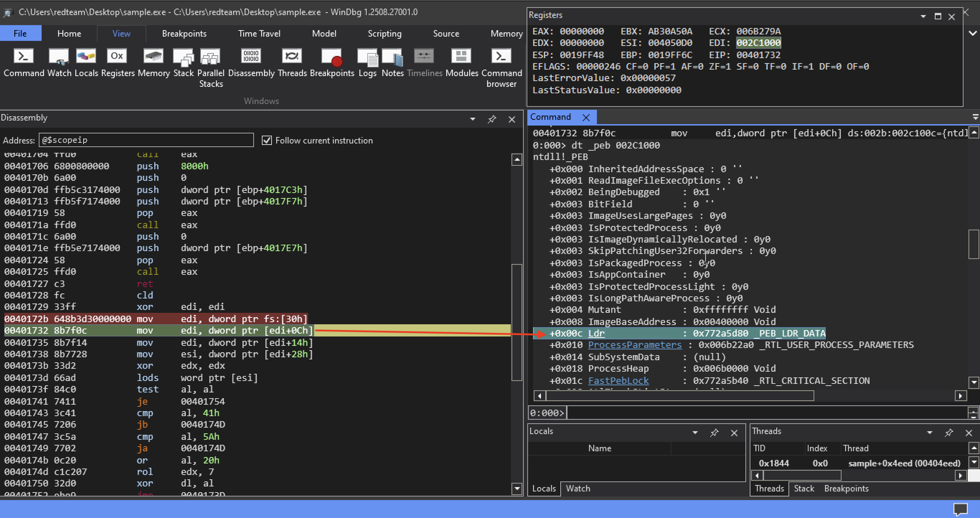Open the Memory window icon
The image size is (980, 518).
[154, 62]
